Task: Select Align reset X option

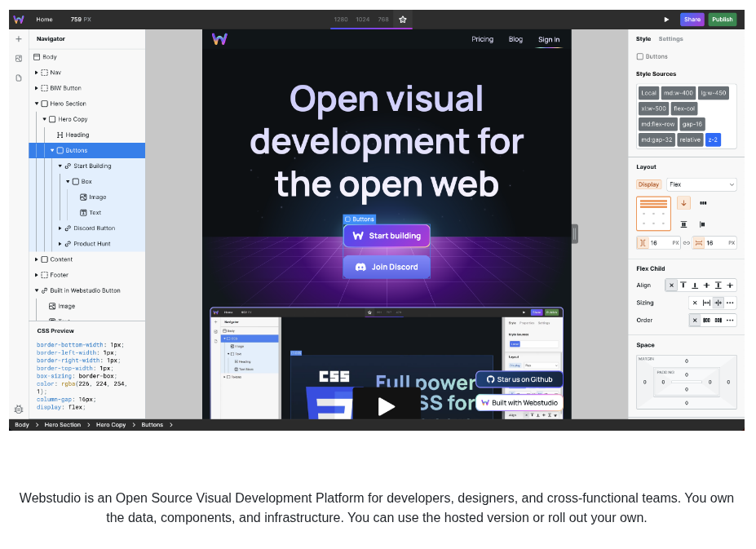Action: [x=671, y=286]
